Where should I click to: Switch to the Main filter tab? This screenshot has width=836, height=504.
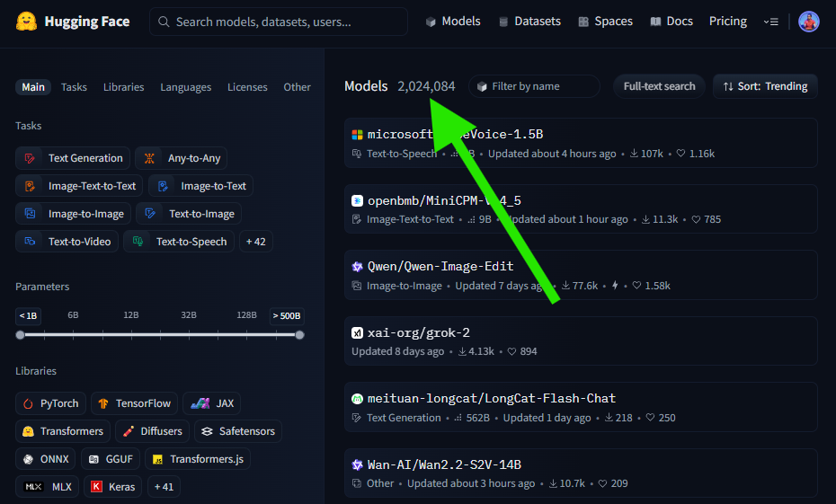(33, 87)
